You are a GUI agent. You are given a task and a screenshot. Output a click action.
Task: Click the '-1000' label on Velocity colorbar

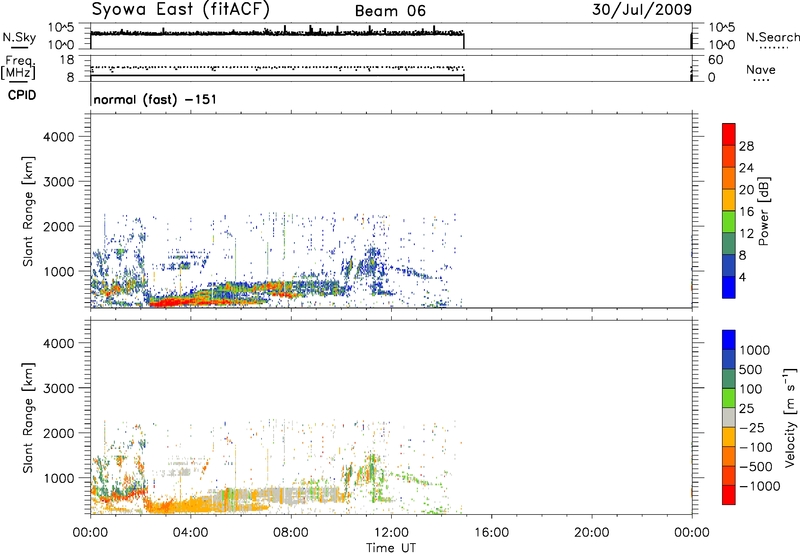[759, 486]
